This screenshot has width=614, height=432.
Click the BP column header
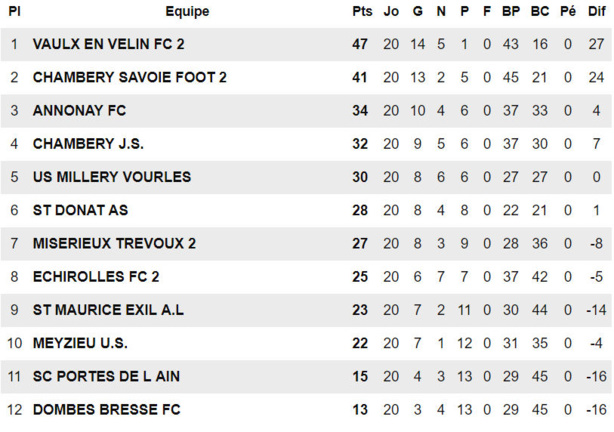point(511,11)
